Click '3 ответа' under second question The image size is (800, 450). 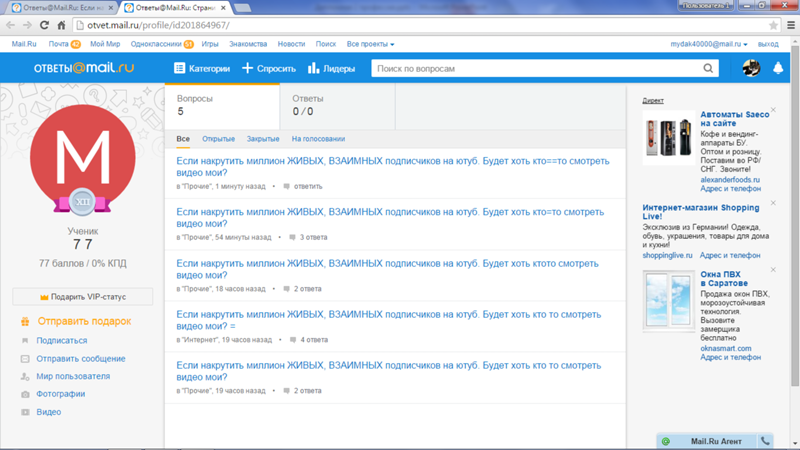click(313, 237)
